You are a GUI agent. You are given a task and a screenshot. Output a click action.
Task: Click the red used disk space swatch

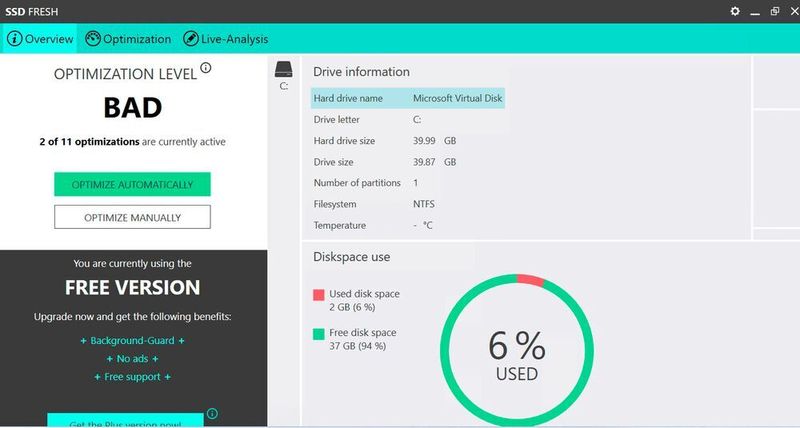coord(318,294)
